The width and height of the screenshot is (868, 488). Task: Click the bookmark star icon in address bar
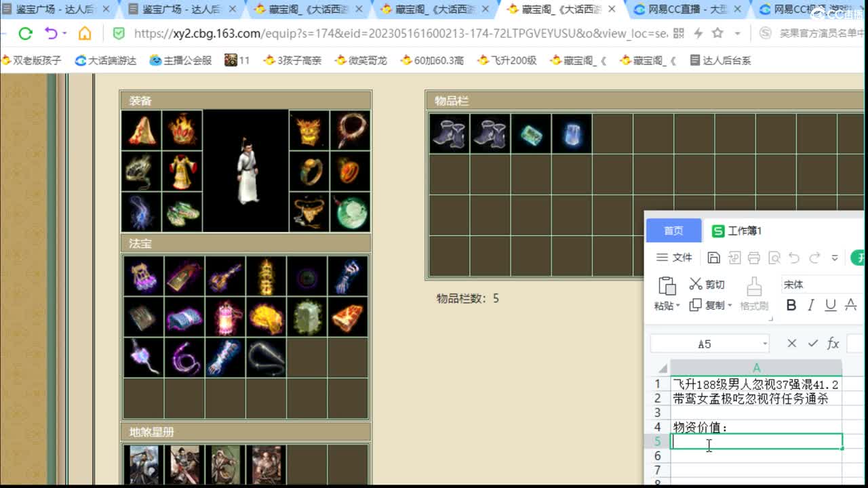(x=717, y=33)
